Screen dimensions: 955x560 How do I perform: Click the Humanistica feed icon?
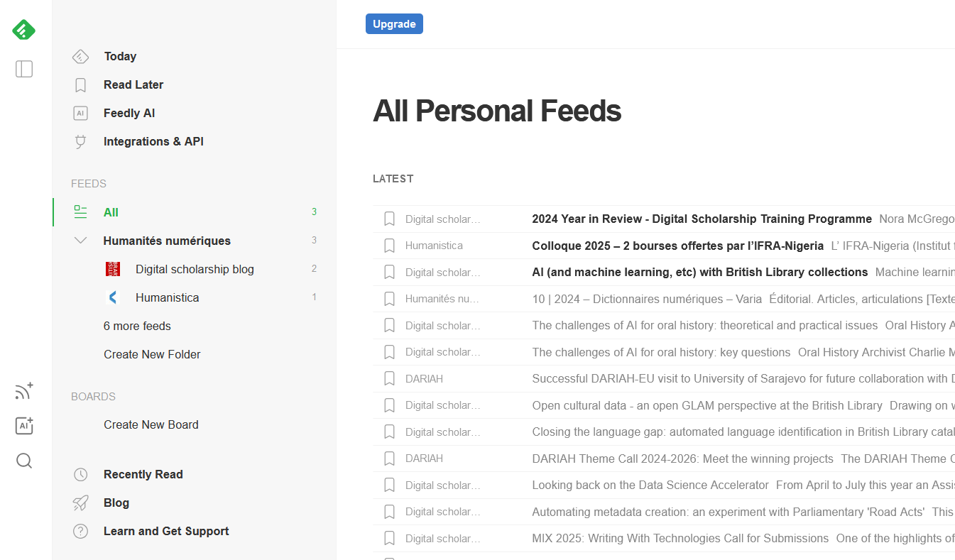click(113, 297)
